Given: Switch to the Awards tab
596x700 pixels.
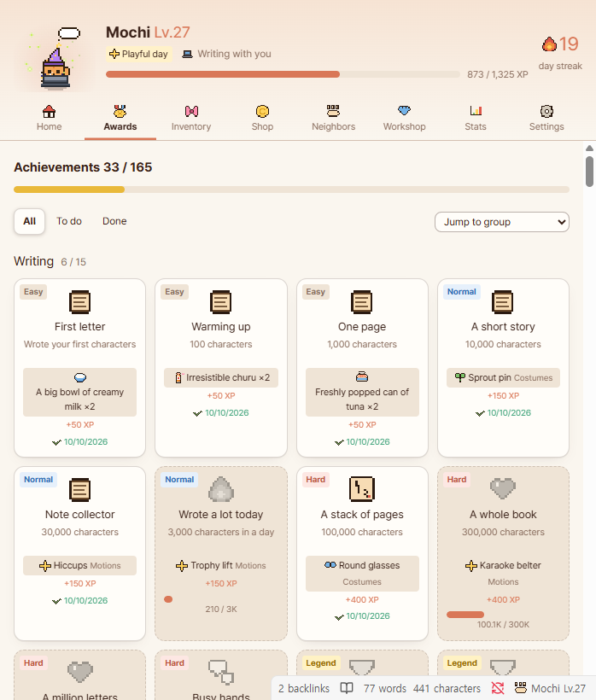Looking at the screenshot, I should [x=120, y=119].
